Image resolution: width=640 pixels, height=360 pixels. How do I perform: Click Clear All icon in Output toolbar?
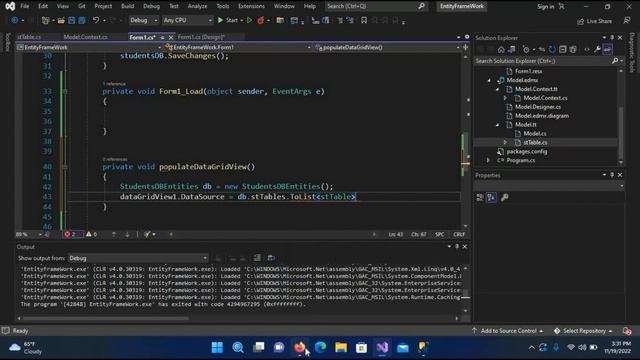pos(257,258)
